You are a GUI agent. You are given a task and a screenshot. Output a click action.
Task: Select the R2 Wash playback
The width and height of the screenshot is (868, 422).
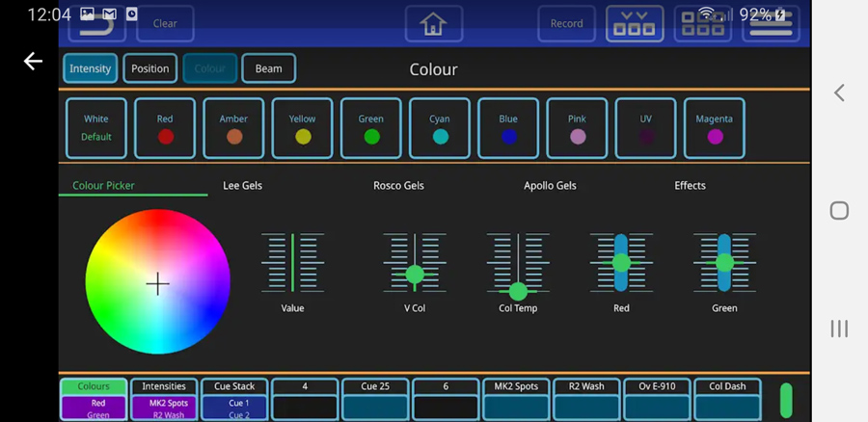pos(586,400)
